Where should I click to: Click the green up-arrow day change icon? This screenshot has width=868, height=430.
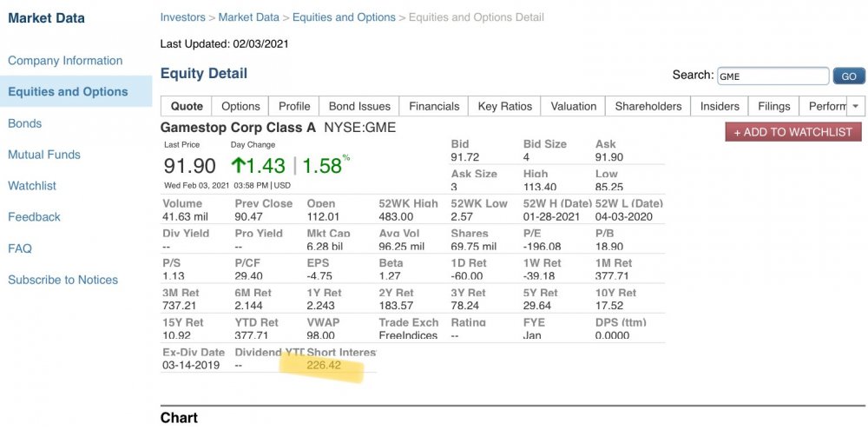240,165
